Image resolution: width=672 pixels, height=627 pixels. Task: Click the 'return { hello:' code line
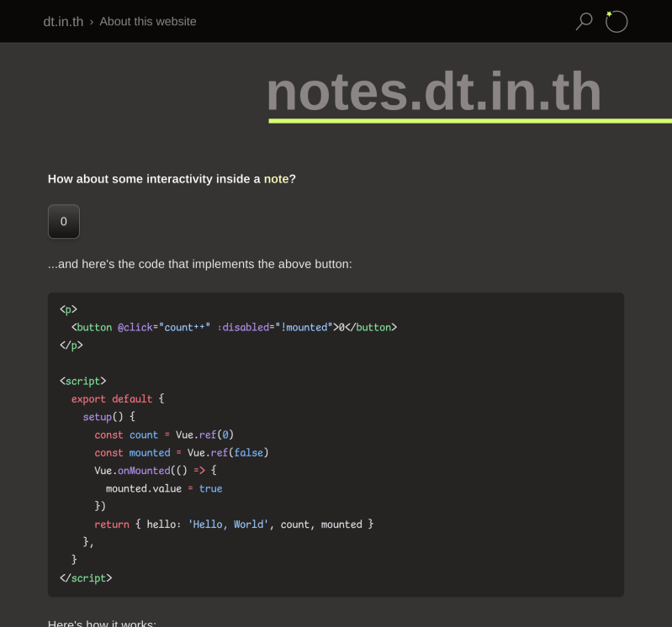tap(234, 524)
